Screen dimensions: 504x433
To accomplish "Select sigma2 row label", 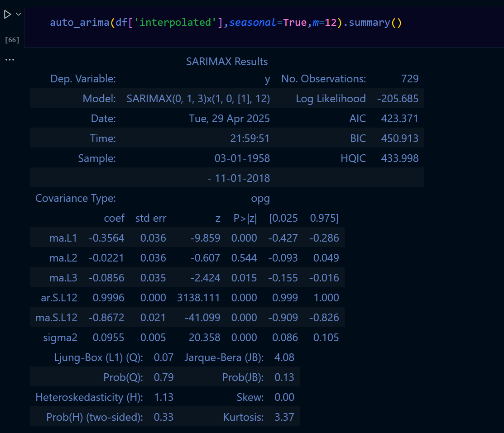I will 60,338.
